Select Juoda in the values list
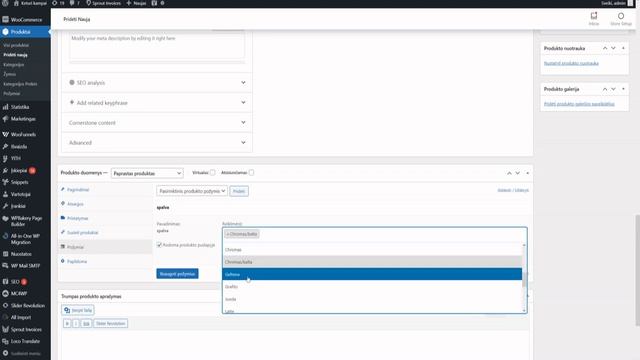The image size is (640, 360). [x=372, y=299]
